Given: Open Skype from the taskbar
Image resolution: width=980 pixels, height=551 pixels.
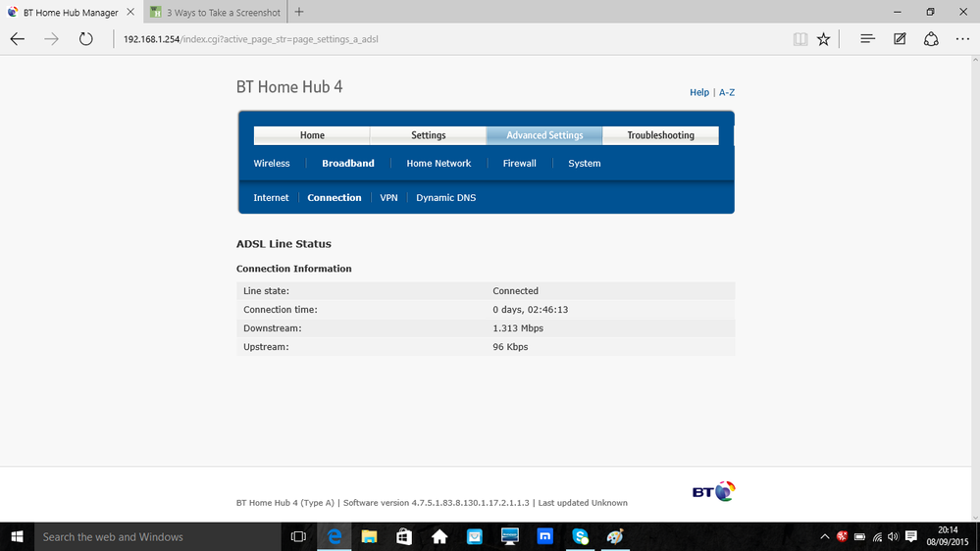Looking at the screenshot, I should pos(580,536).
